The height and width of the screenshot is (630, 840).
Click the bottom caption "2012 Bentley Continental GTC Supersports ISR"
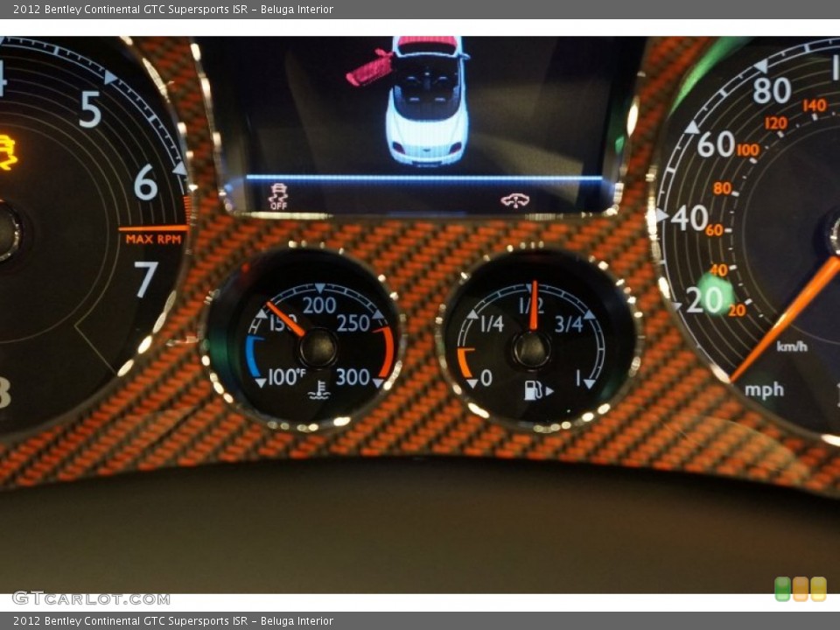click(130, 621)
